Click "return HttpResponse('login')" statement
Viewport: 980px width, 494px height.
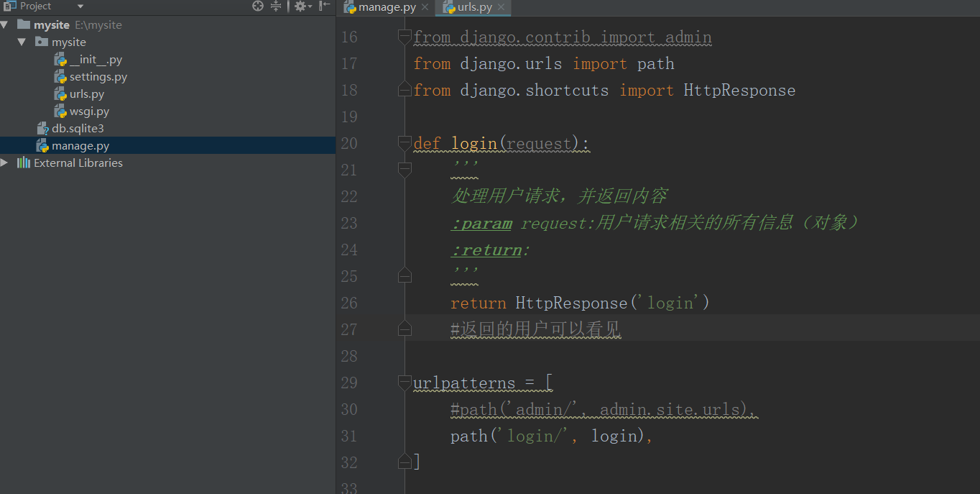[580, 303]
